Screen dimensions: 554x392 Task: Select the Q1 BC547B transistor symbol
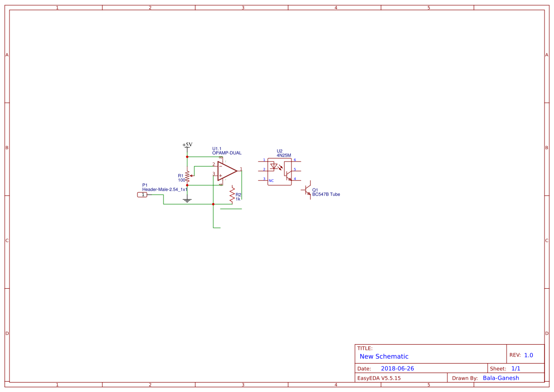[x=307, y=190]
